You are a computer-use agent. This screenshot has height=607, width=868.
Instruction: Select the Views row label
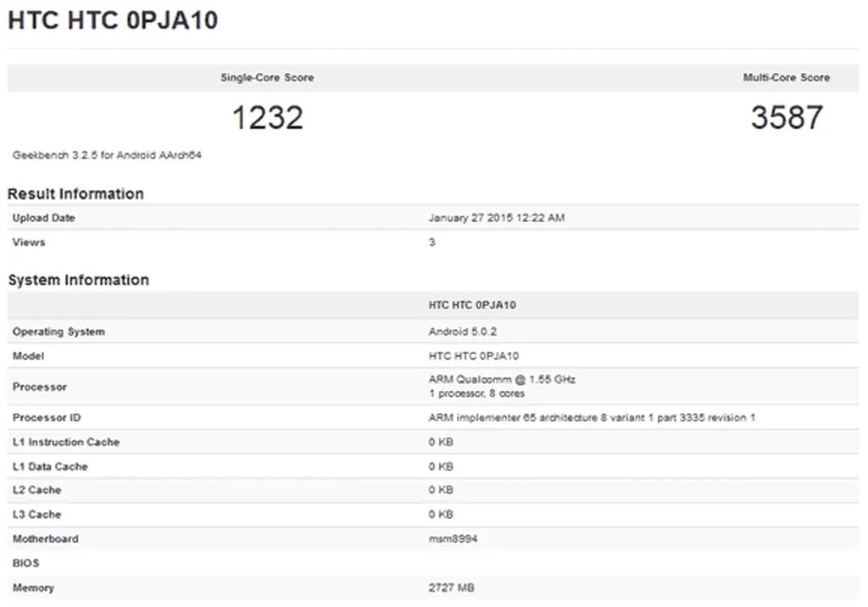[29, 242]
